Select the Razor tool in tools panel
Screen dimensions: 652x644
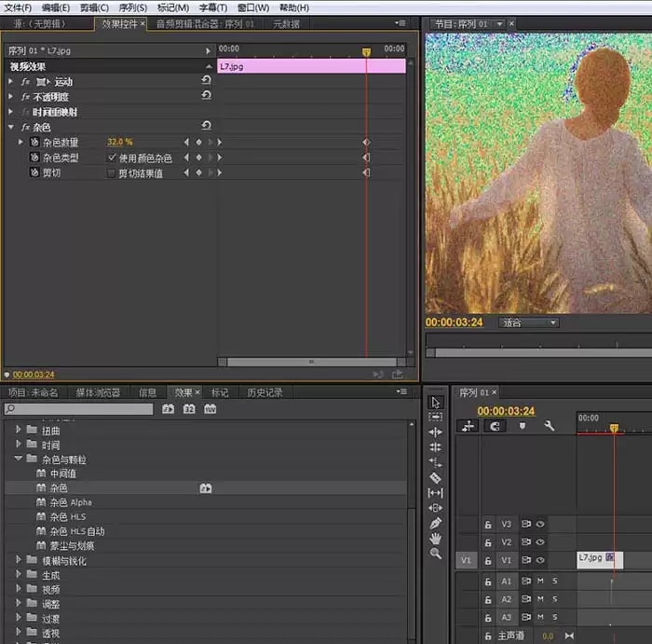point(435,477)
